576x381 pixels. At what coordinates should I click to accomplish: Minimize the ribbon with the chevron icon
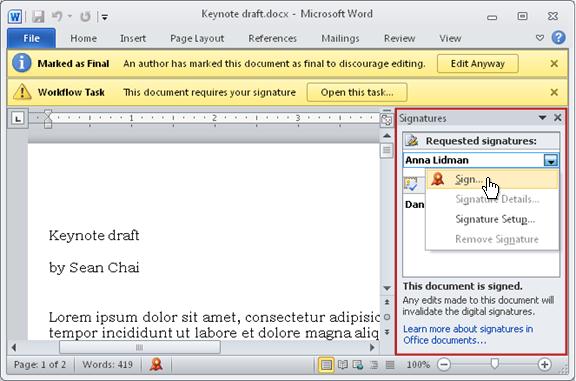click(x=540, y=38)
